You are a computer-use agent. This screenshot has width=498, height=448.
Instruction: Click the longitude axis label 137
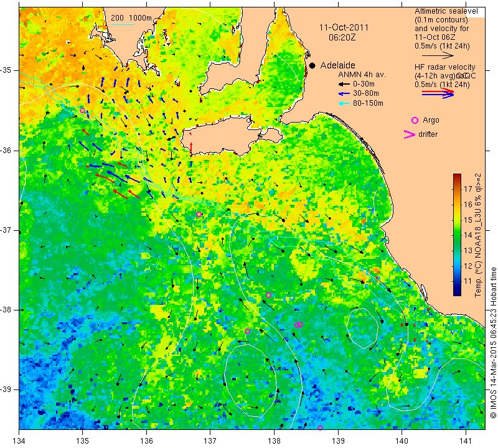[210, 441]
